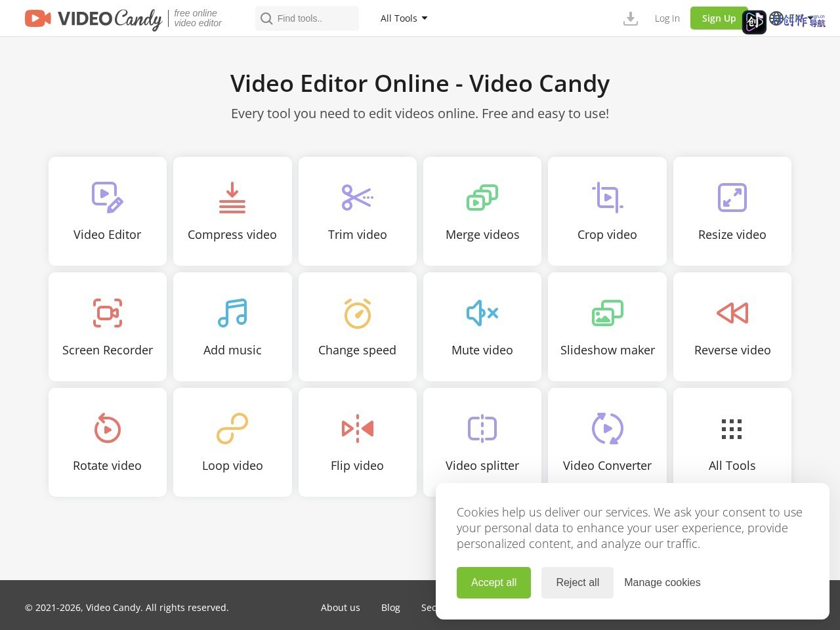This screenshot has width=840, height=630.
Task: Open the Trim video scissors icon
Action: point(358,198)
